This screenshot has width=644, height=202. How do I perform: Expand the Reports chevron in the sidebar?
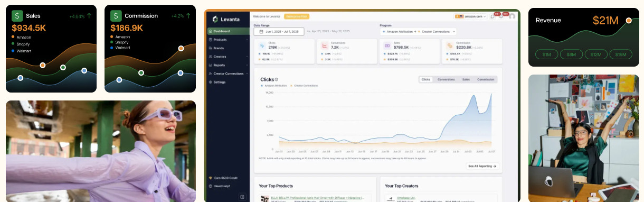pyautogui.click(x=247, y=65)
